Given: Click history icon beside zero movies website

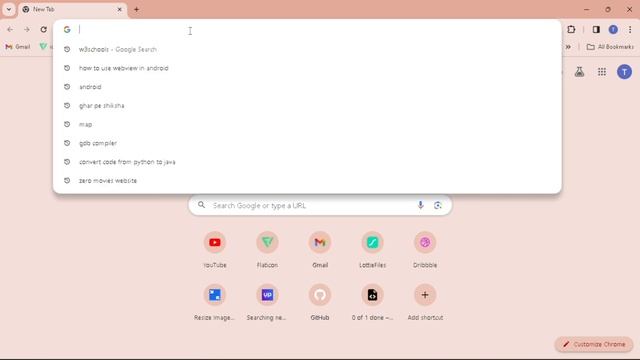Looking at the screenshot, I should tap(67, 181).
